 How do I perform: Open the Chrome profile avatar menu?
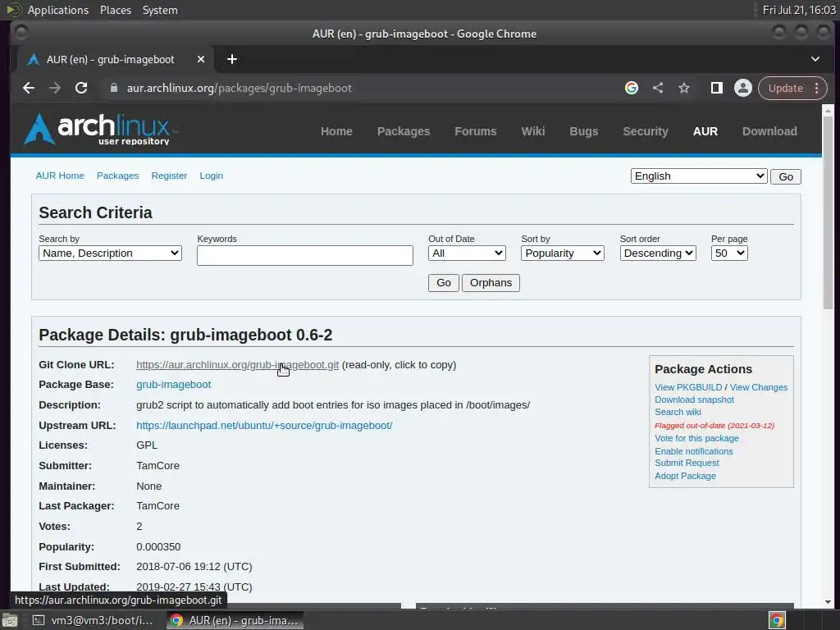pyautogui.click(x=743, y=88)
